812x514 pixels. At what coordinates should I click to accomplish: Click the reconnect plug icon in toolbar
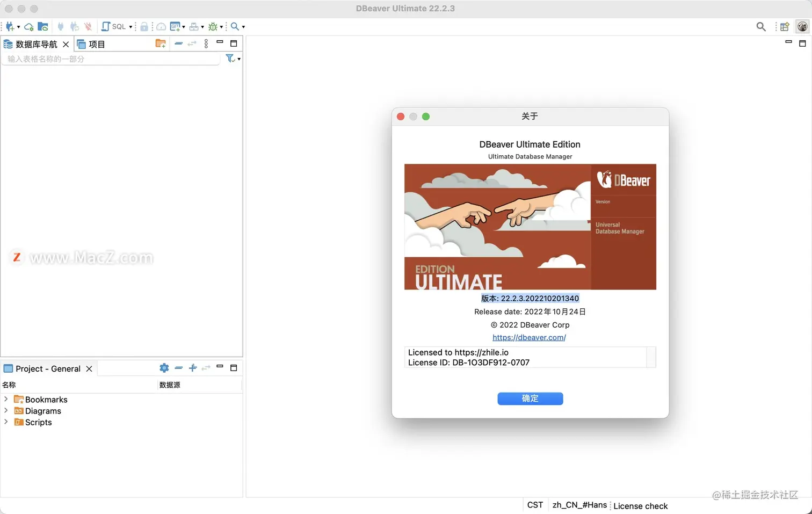75,26
